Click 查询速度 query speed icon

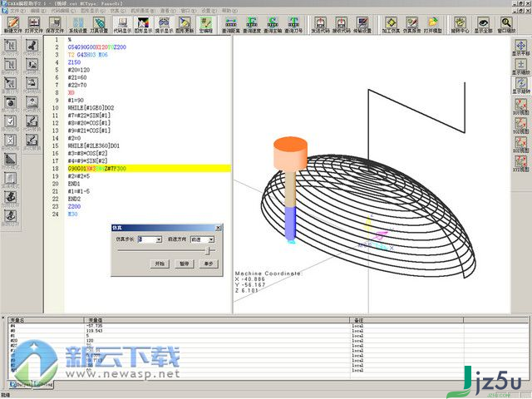(x=252, y=24)
